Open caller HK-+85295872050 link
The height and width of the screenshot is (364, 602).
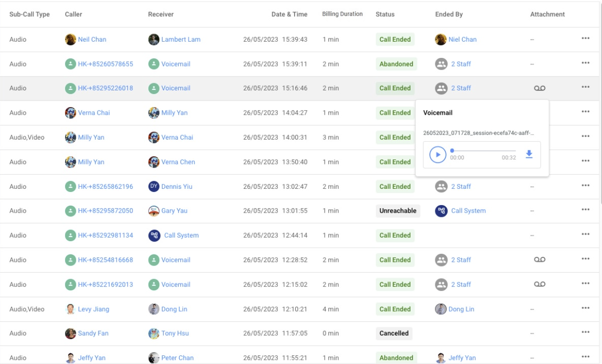105,211
